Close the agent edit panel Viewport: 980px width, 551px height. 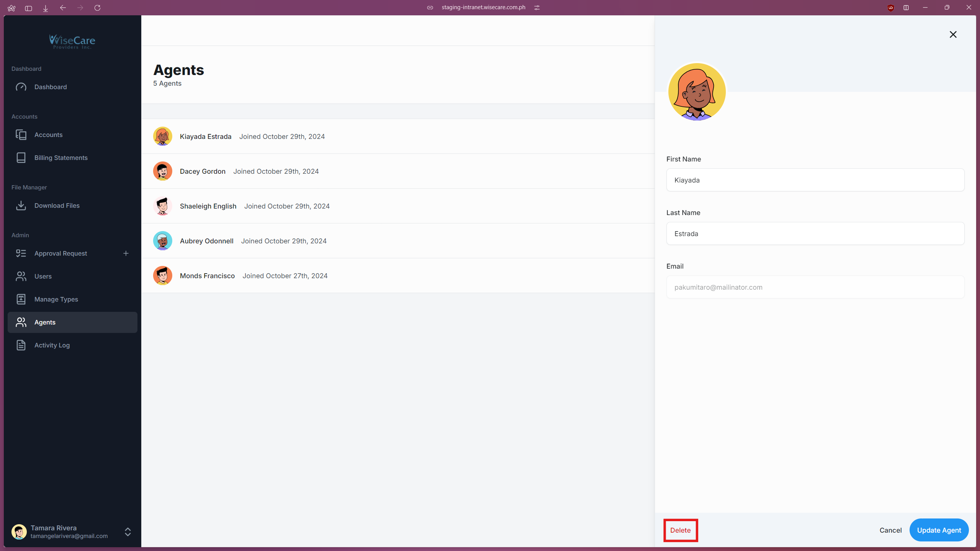pos(953,34)
